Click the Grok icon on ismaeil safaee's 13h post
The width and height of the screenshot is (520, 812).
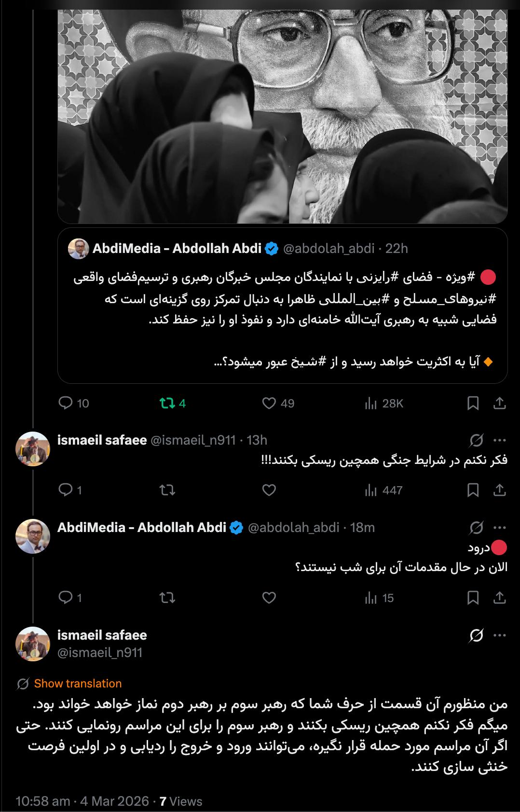click(476, 440)
